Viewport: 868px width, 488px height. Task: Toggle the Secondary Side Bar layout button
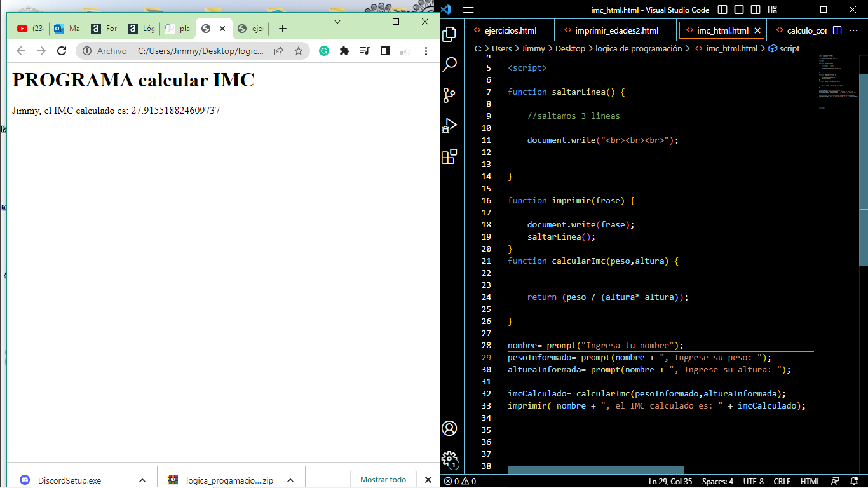[756, 10]
